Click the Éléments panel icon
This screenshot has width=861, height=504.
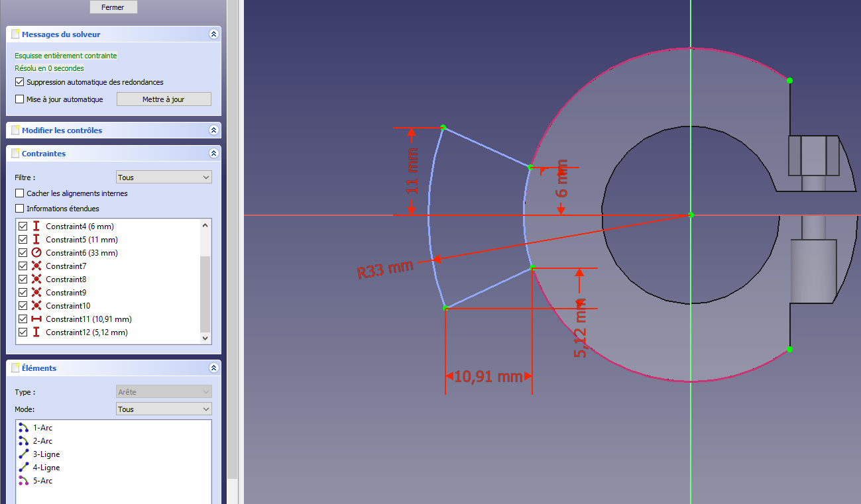[15, 368]
